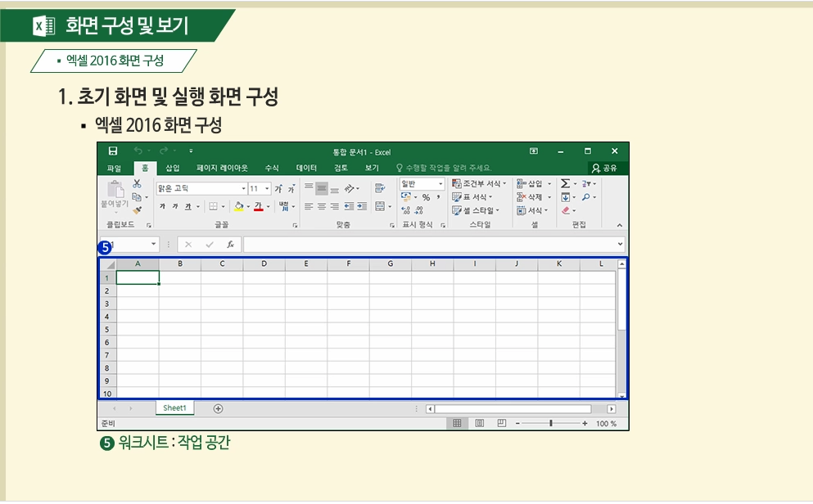The width and height of the screenshot is (813, 504).
Task: Click the Redo arrow icon
Action: click(164, 151)
